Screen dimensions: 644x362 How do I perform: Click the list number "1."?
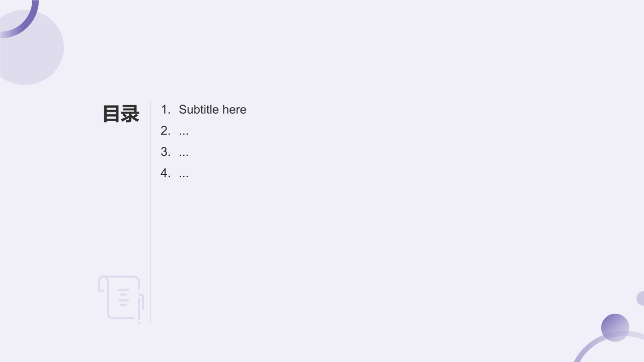coord(166,110)
